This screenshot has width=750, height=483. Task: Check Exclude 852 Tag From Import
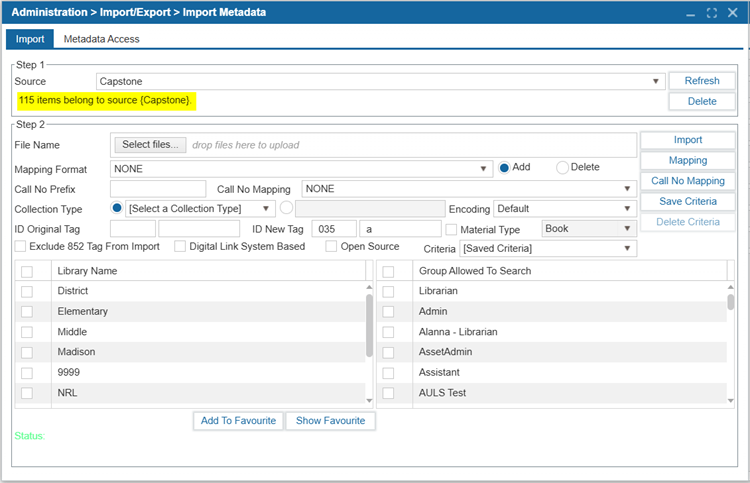tap(21, 247)
